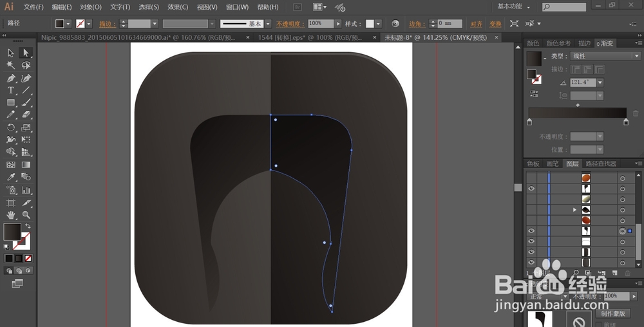Toggle eye of bottom bracket-thumbnail layer row

[x=531, y=263]
